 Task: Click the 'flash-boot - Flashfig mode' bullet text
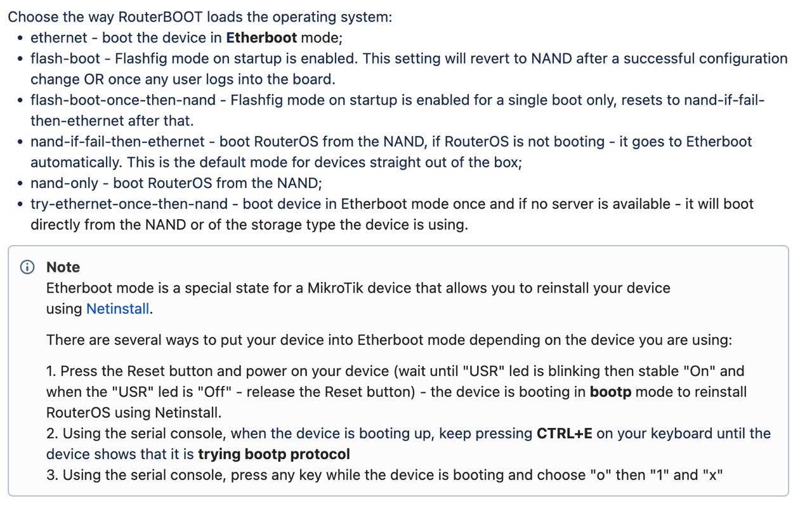[x=409, y=69]
